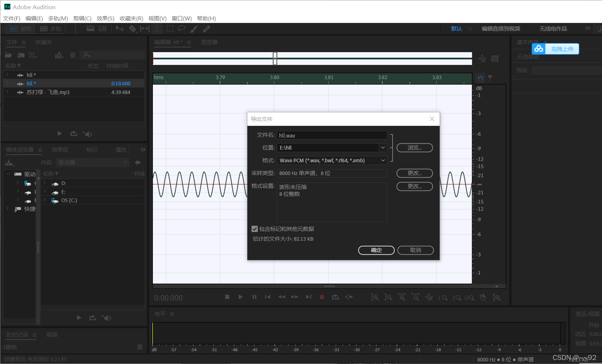Switch to the 混音器 tab

209,42
